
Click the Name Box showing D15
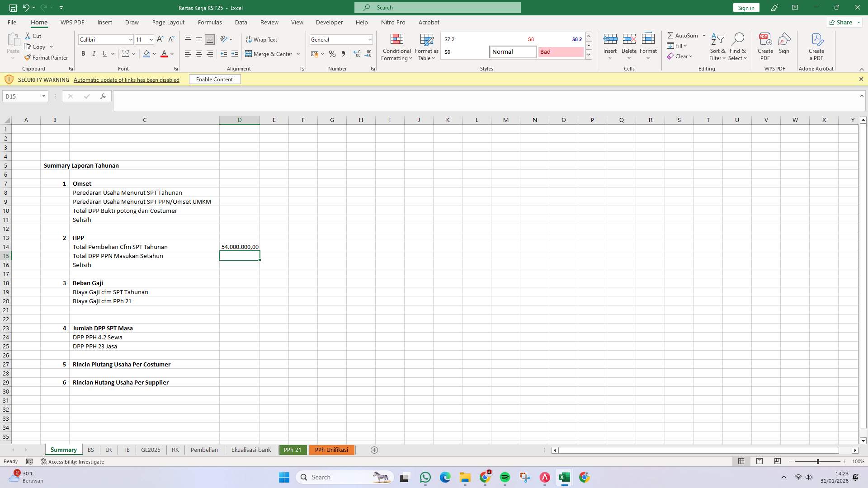[22, 96]
